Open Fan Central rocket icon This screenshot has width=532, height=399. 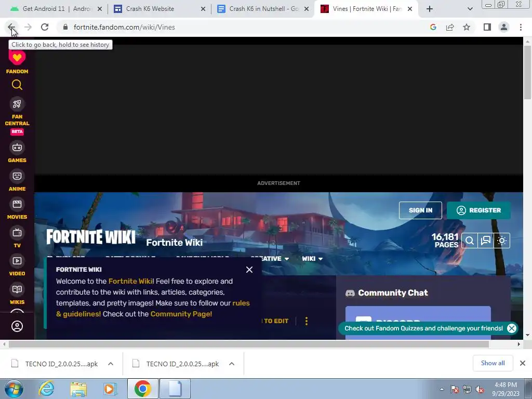point(17,104)
